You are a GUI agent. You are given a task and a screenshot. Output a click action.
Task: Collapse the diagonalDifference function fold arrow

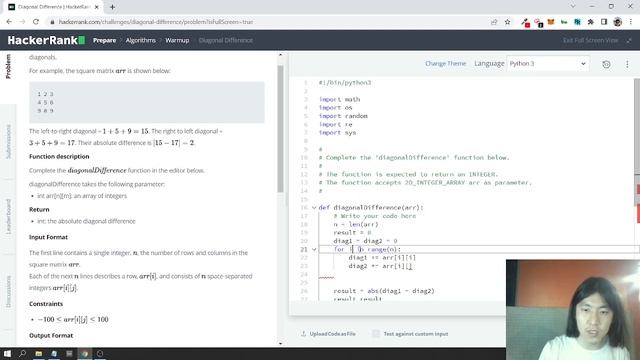point(314,208)
